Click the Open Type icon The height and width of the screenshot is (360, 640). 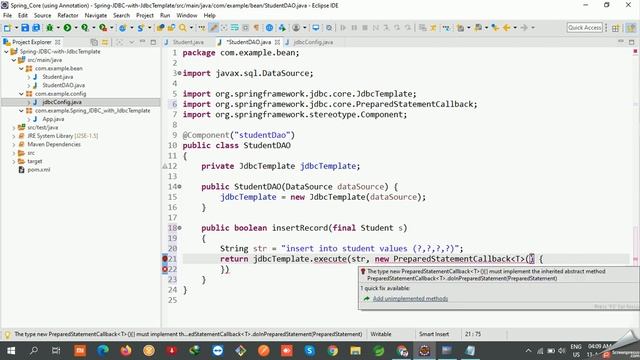(x=161, y=28)
